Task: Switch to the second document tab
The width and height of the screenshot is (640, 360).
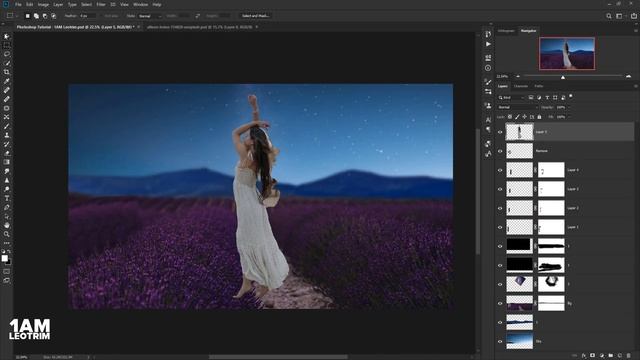Action: (x=200, y=27)
